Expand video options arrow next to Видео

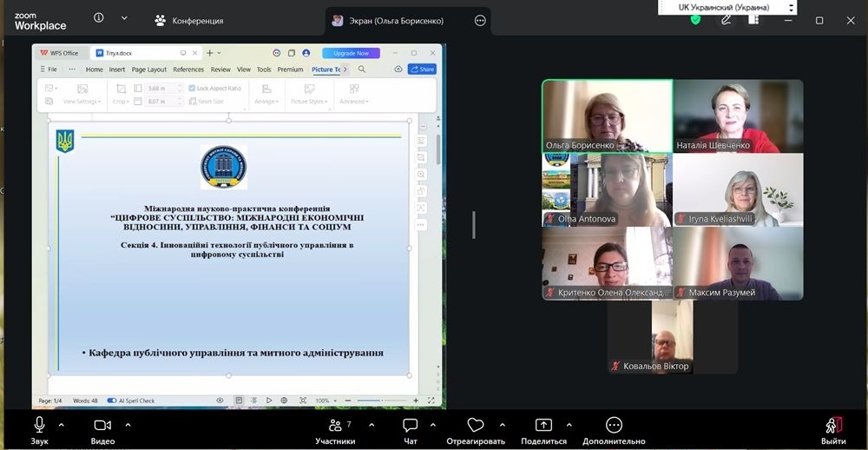pos(128,425)
